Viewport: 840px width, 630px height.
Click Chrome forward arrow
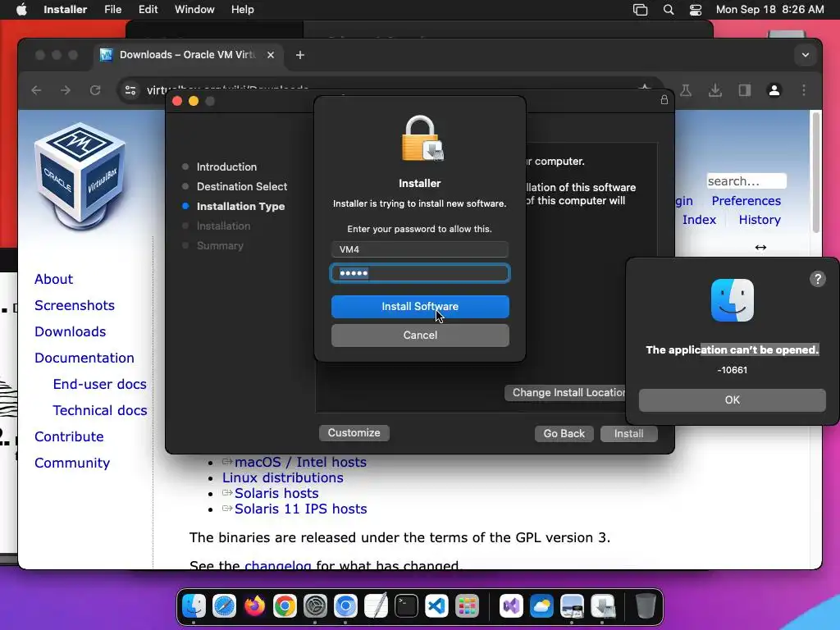(x=66, y=90)
